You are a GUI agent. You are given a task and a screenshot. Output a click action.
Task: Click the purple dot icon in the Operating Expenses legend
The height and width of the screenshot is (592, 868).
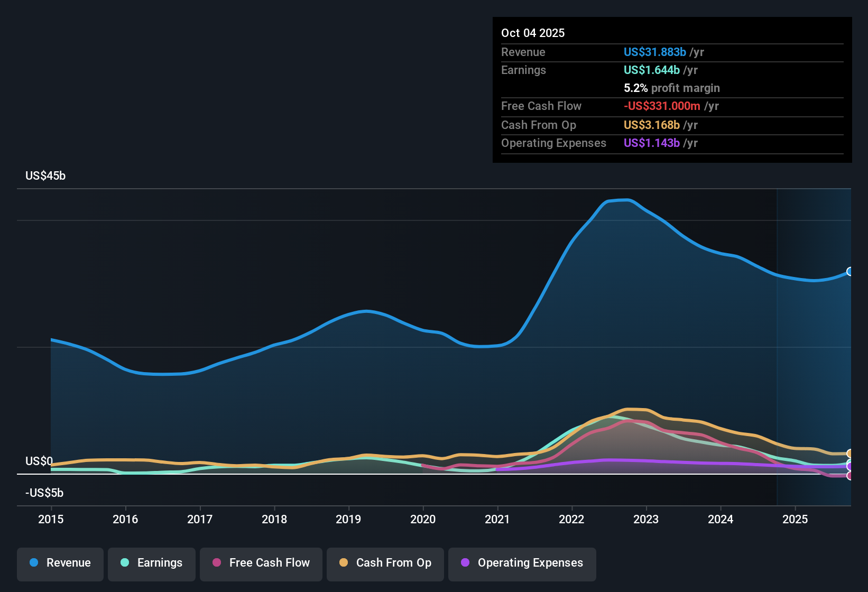point(465,563)
